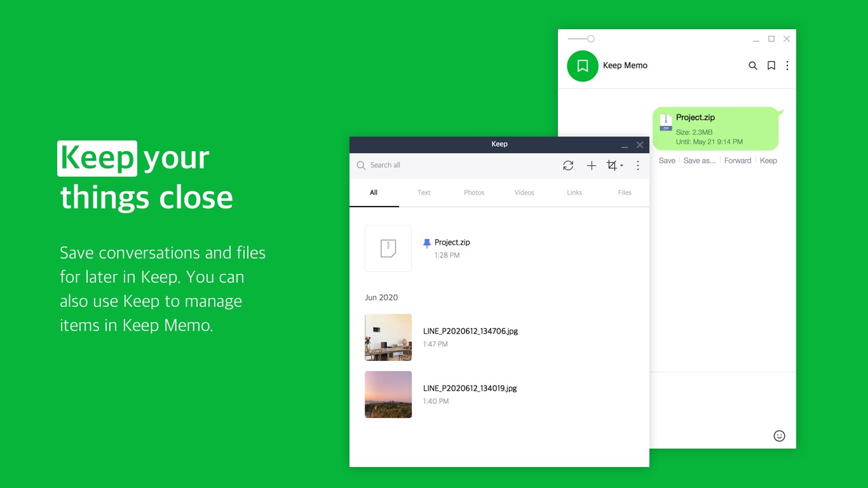Close the Keep Memo chat window

point(787,39)
